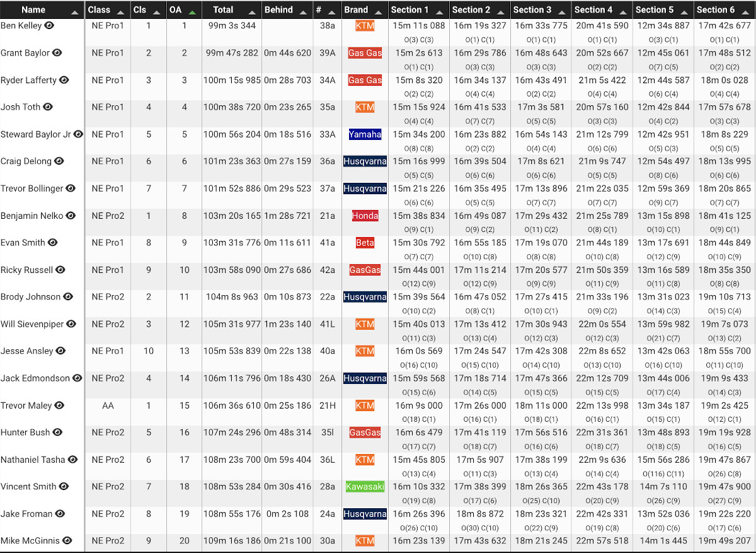
Task: Click the Behind column header label
Action: (278, 9)
